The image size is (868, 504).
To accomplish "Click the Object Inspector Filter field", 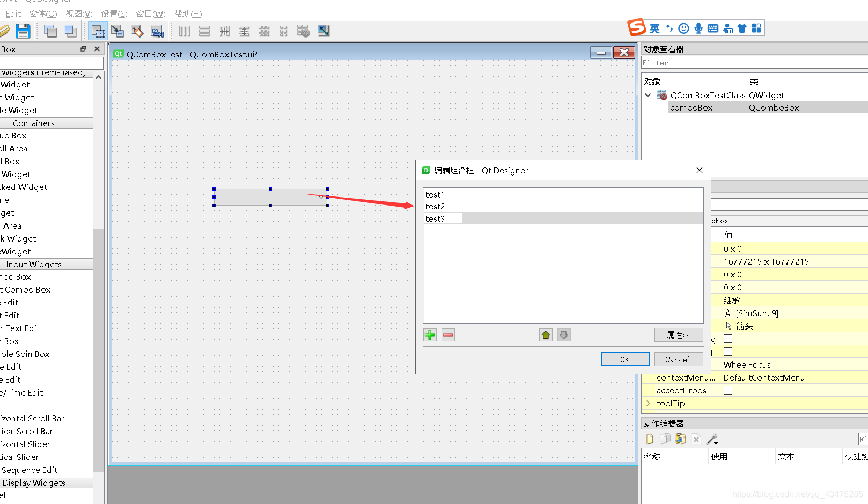I will coord(754,63).
